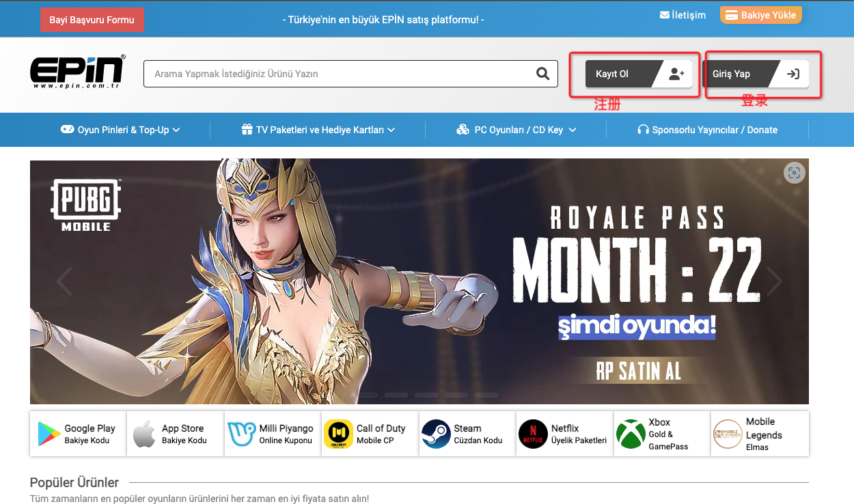Click the Royale Pass Month 22 banner

pyautogui.click(x=419, y=281)
